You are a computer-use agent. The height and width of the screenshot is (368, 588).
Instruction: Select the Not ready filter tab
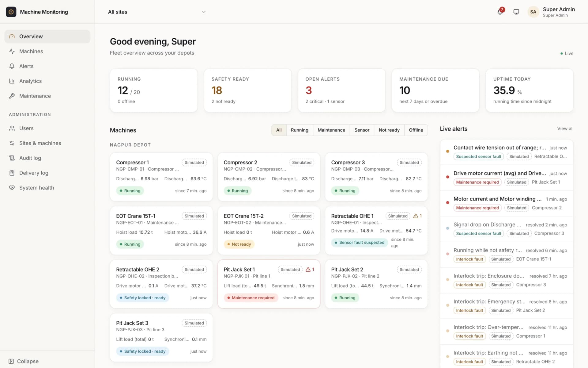(389, 130)
